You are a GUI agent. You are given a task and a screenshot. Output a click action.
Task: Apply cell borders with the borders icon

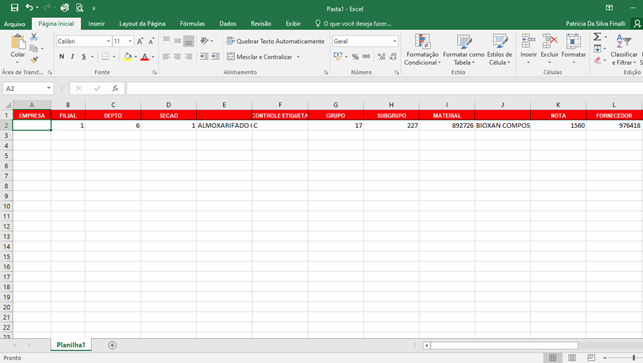(105, 57)
